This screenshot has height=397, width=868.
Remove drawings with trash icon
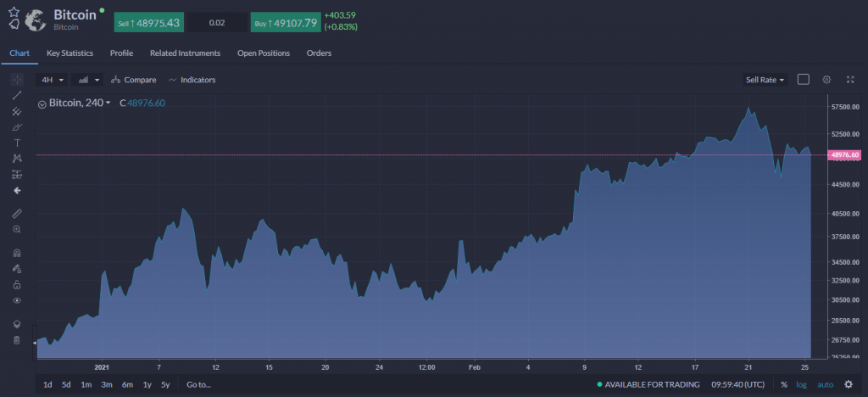coord(17,340)
